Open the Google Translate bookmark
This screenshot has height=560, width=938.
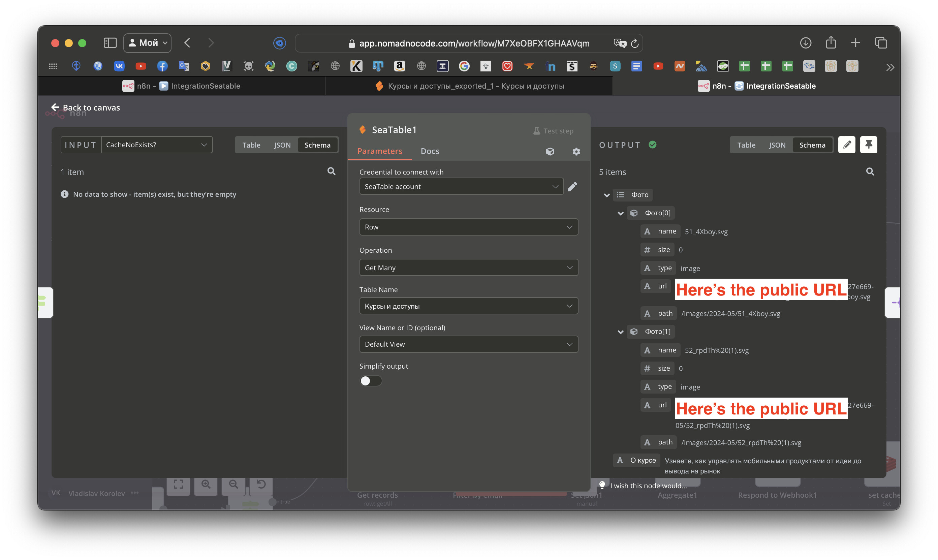pyautogui.click(x=184, y=66)
